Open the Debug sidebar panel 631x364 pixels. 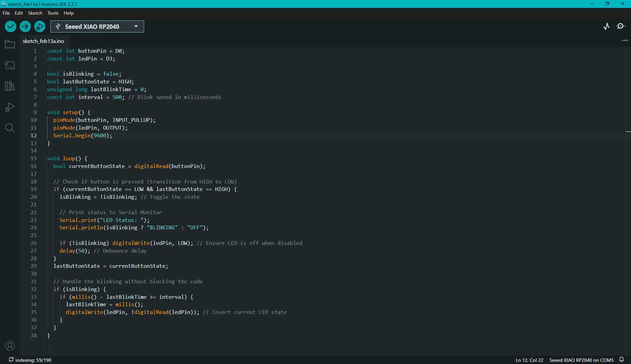coord(10,107)
